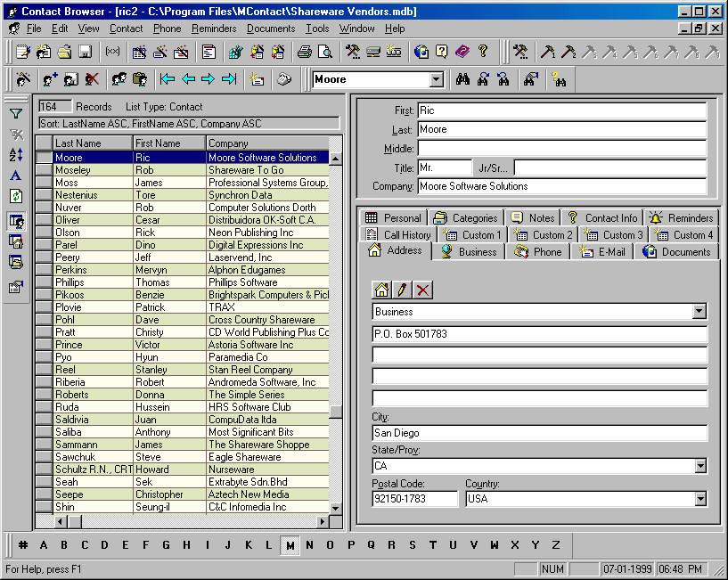Click the contact list horizontal scrollbar right arrow
This screenshot has height=580, width=728.
[323, 521]
